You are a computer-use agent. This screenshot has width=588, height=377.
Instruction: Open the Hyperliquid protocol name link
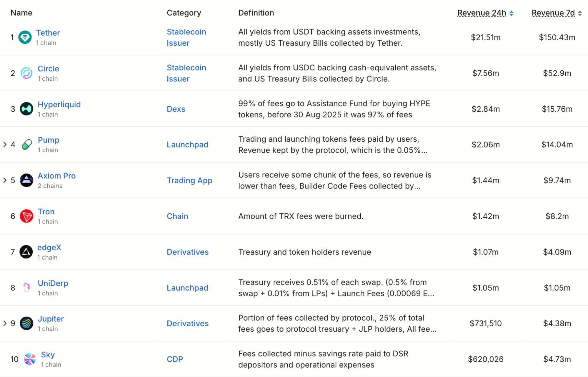click(59, 104)
